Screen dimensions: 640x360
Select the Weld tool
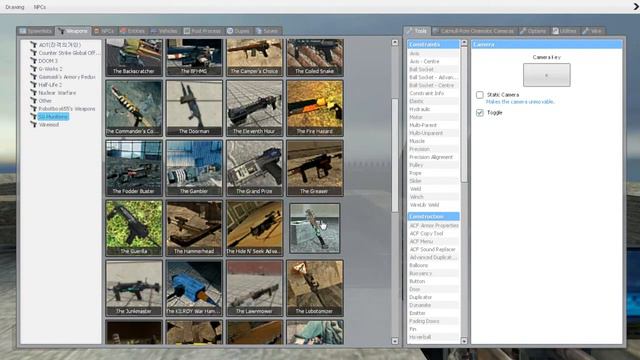click(433, 189)
